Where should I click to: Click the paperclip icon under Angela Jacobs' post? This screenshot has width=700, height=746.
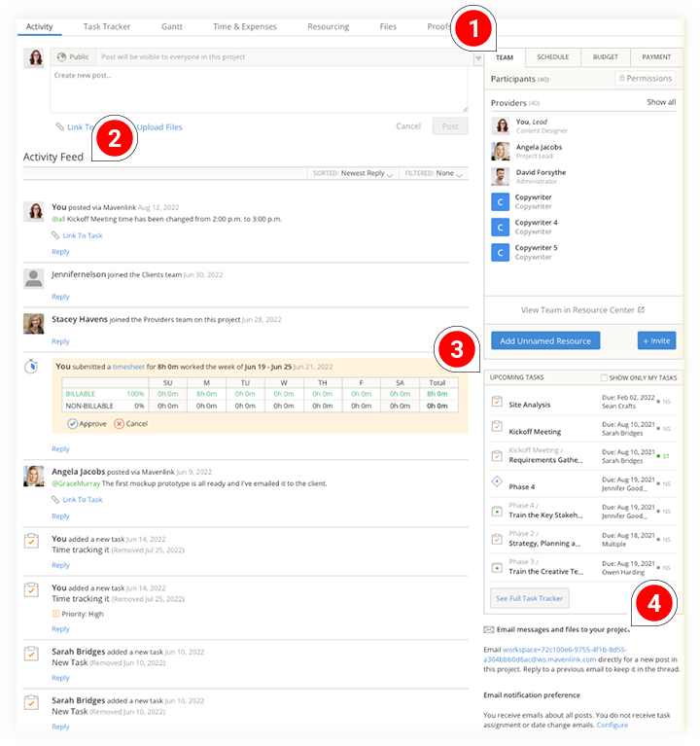pyautogui.click(x=55, y=500)
